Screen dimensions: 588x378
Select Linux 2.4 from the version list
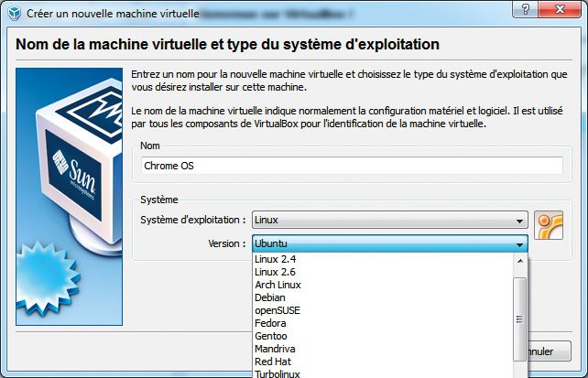click(x=383, y=259)
